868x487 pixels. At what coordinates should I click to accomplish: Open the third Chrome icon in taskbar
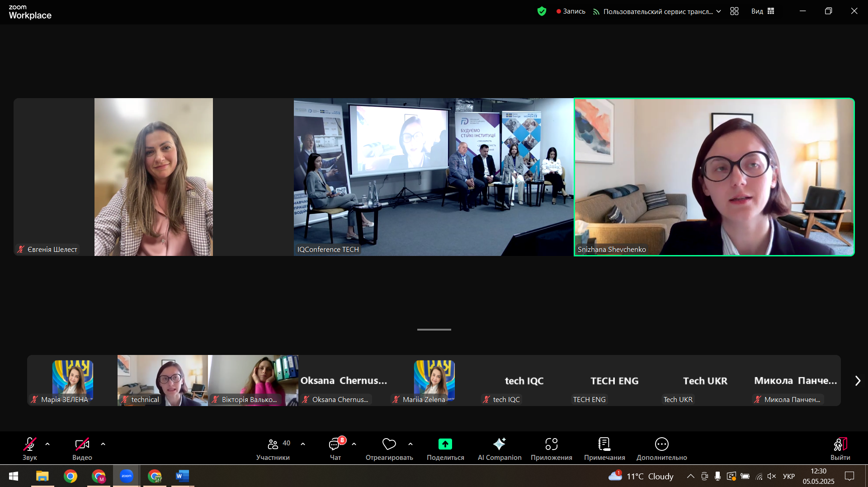click(155, 476)
